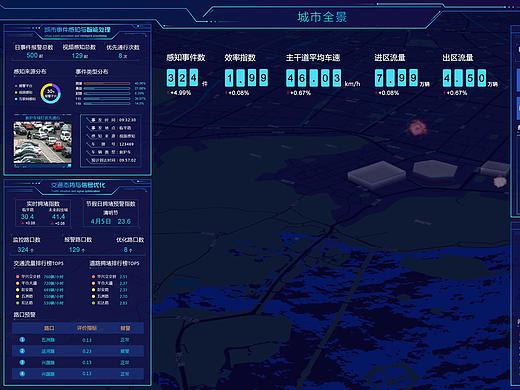Select the 主干道平均车速 label
This screenshot has width=520, height=390.
[x=313, y=58]
